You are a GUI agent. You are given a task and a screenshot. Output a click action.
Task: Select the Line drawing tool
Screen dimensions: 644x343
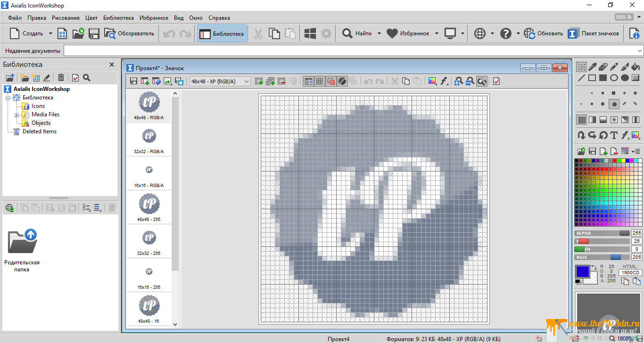point(582,78)
